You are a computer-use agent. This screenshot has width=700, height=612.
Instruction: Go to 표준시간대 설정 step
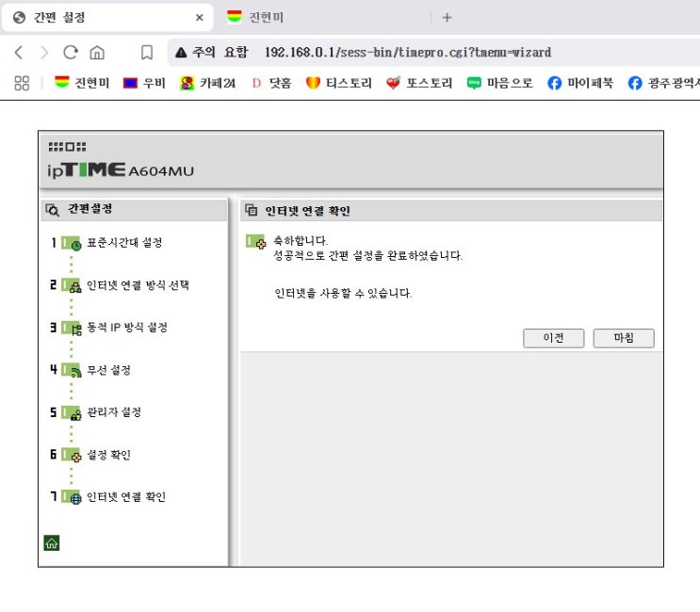[124, 243]
